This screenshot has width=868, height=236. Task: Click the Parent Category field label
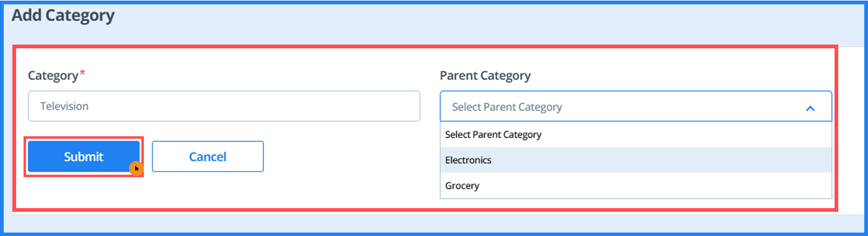click(x=485, y=76)
